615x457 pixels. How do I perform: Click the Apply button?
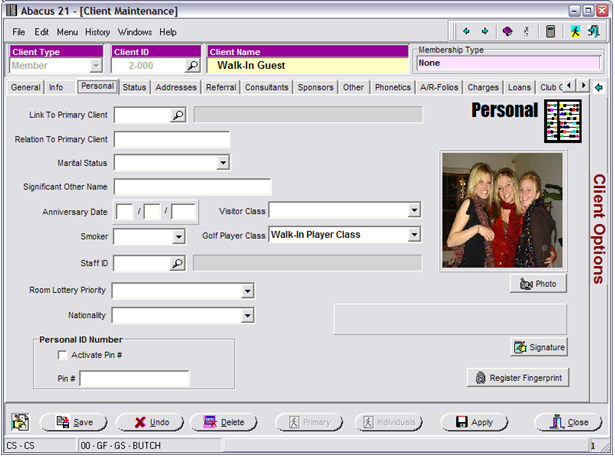point(474,422)
